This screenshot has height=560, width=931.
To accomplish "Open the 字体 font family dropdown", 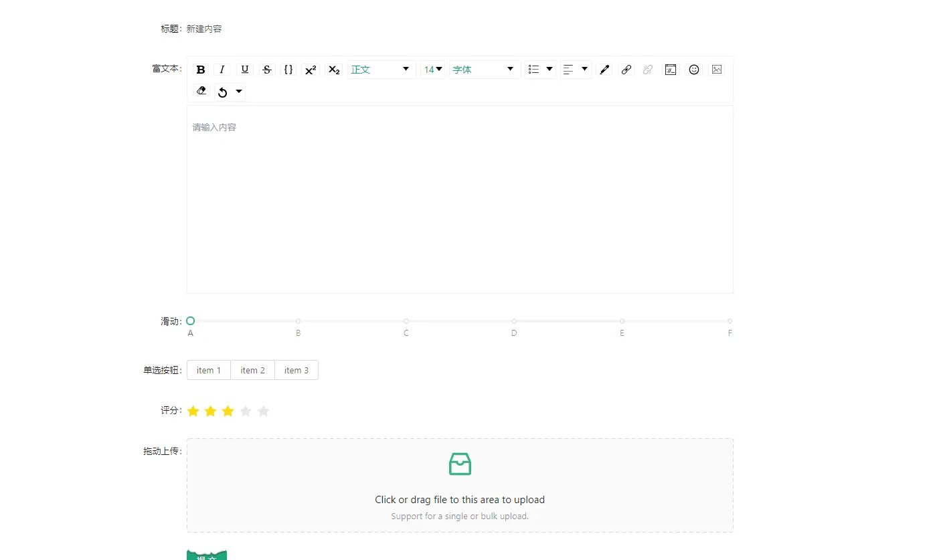I will tap(485, 70).
